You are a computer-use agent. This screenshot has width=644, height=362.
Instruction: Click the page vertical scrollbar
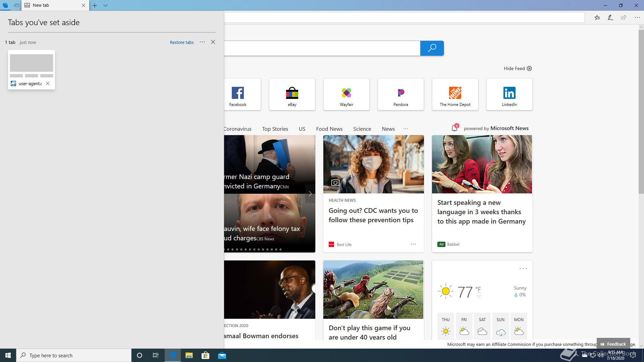pyautogui.click(x=641, y=112)
